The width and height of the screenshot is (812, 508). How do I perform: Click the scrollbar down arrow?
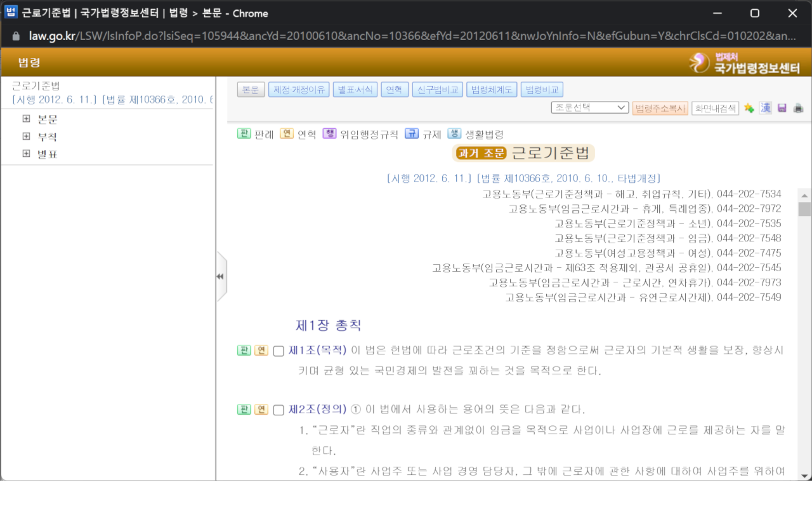(804, 475)
